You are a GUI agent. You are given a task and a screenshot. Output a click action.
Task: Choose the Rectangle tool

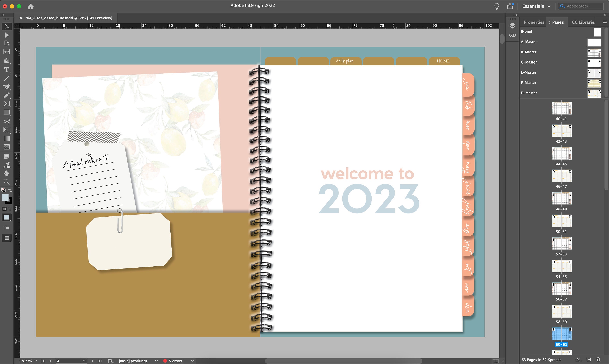[7, 112]
